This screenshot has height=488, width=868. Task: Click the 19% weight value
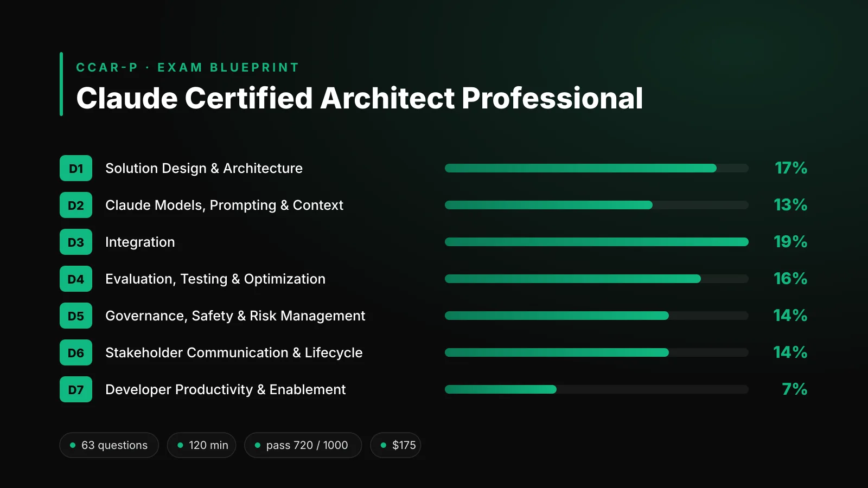click(790, 242)
